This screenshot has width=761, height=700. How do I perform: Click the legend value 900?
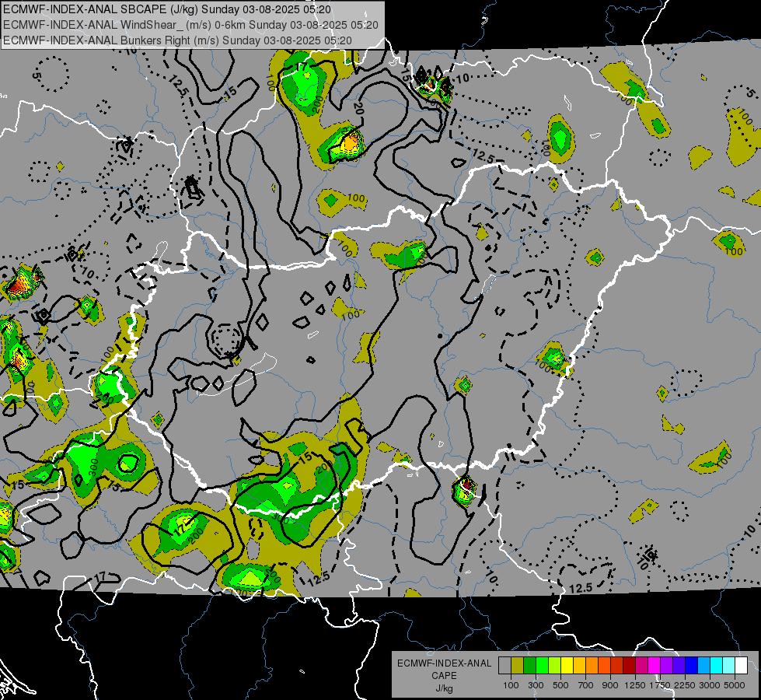[x=610, y=685]
